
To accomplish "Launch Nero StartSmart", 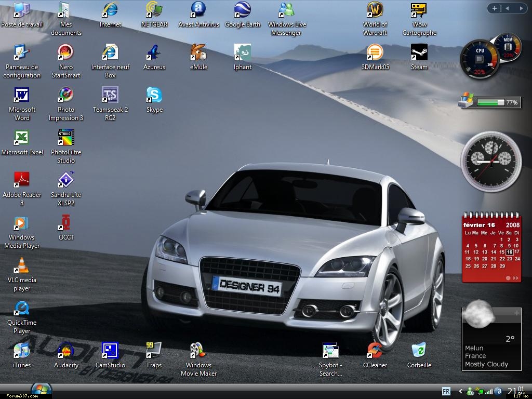I will 66,52.
